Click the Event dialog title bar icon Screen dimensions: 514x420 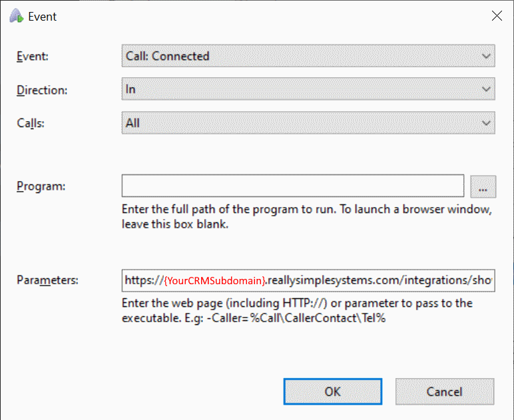click(15, 17)
